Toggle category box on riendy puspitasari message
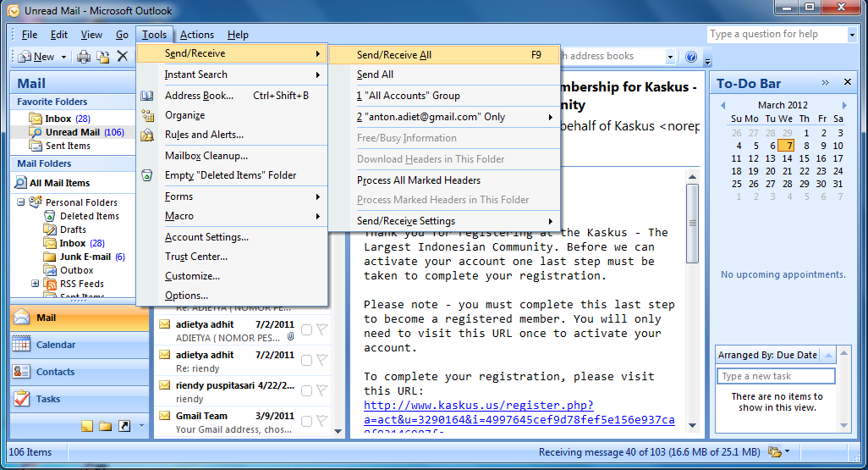Viewport: 868px width, 470px height. tap(306, 391)
